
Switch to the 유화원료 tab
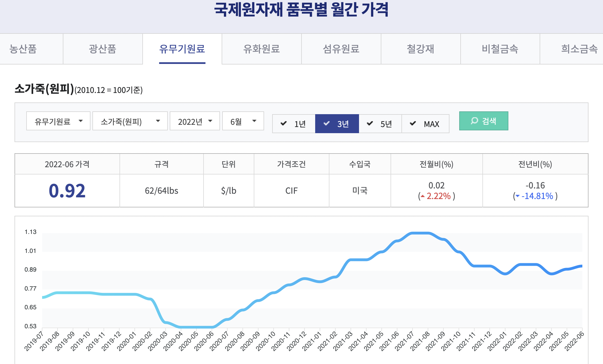[262, 49]
